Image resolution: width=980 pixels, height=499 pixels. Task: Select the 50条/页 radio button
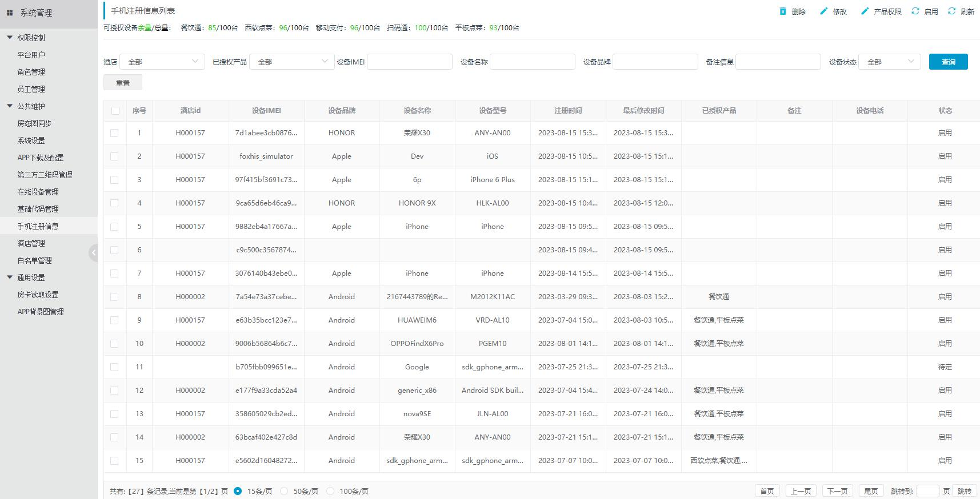(x=284, y=491)
